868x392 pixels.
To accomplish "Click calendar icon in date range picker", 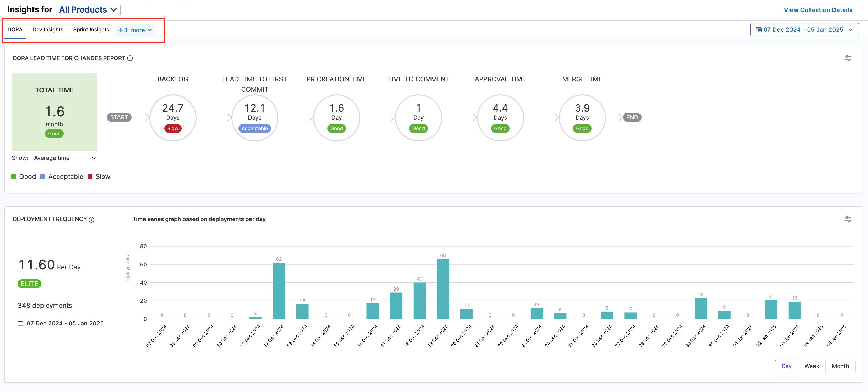I will (x=758, y=30).
